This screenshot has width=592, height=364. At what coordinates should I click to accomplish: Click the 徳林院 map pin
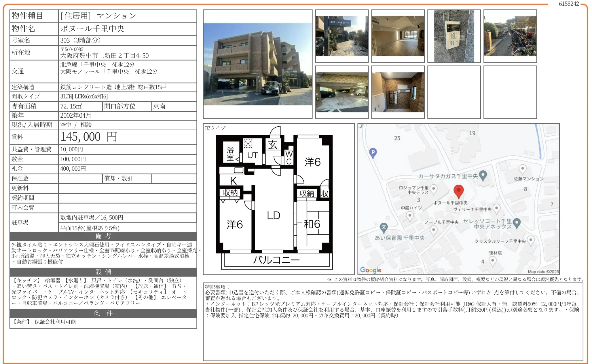click(493, 261)
